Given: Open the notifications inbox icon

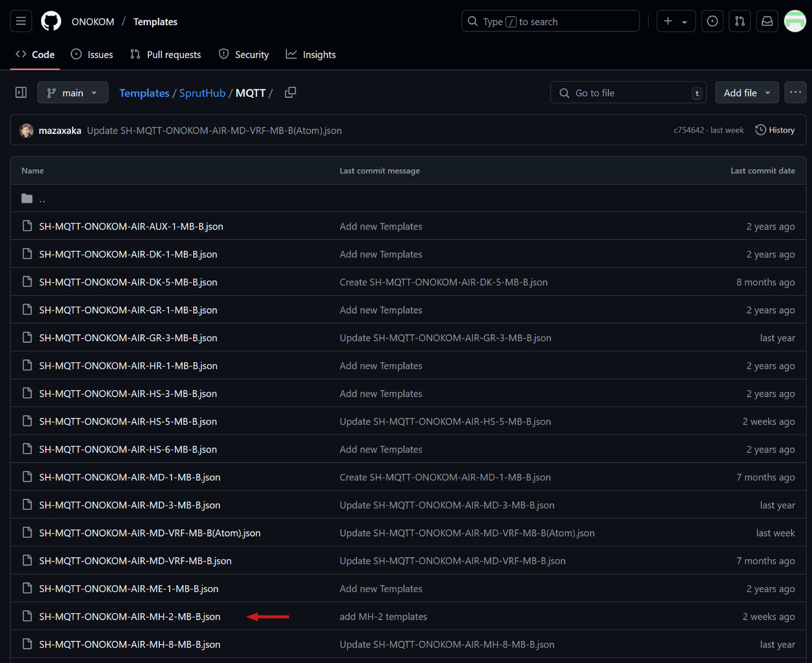Looking at the screenshot, I should click(767, 21).
